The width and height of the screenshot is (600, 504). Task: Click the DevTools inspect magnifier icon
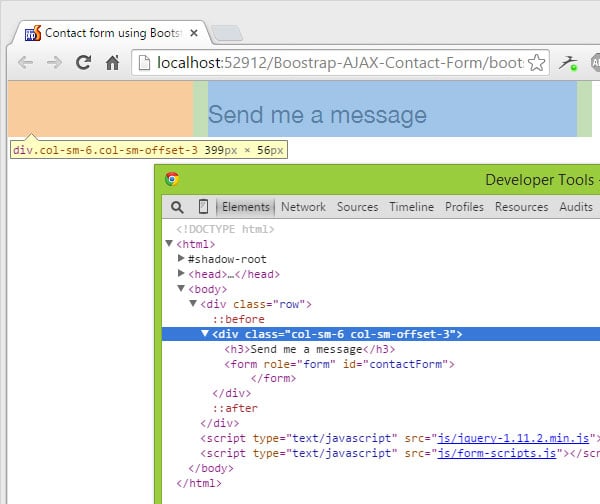pos(177,207)
